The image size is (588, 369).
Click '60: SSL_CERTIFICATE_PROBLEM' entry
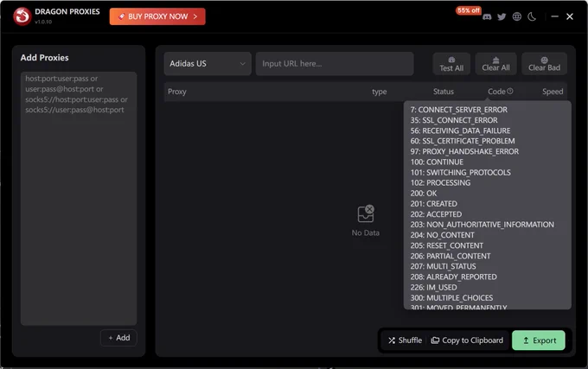coord(463,141)
